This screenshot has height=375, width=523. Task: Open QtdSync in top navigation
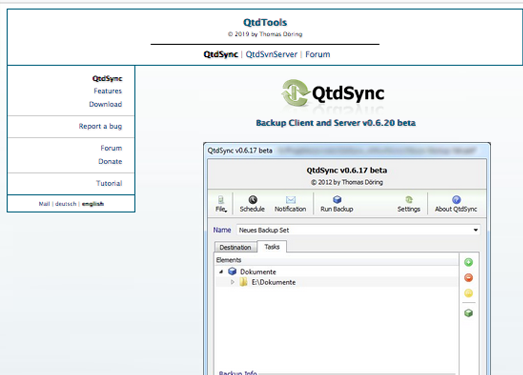[220, 54]
